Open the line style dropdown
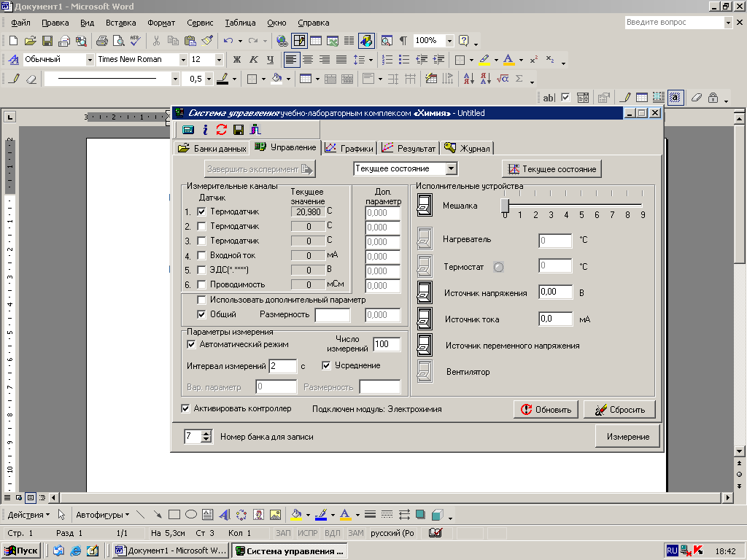Viewport: 747px width, 560px height. click(x=175, y=79)
